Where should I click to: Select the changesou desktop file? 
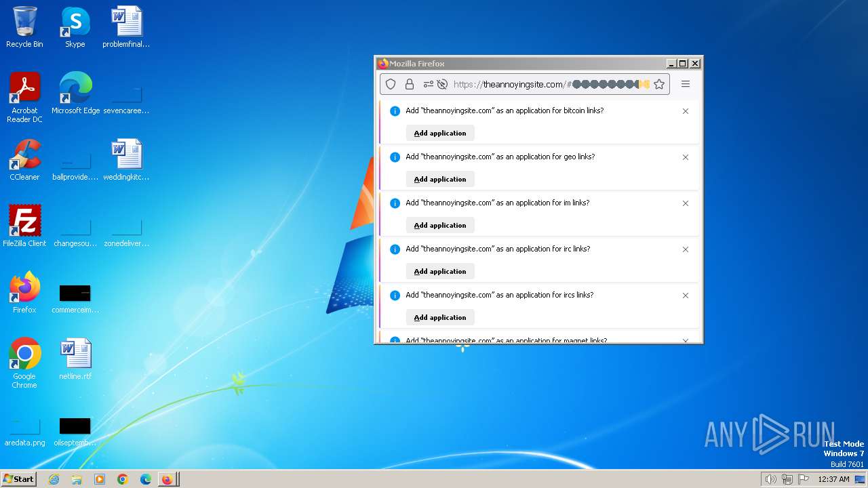pos(75,232)
